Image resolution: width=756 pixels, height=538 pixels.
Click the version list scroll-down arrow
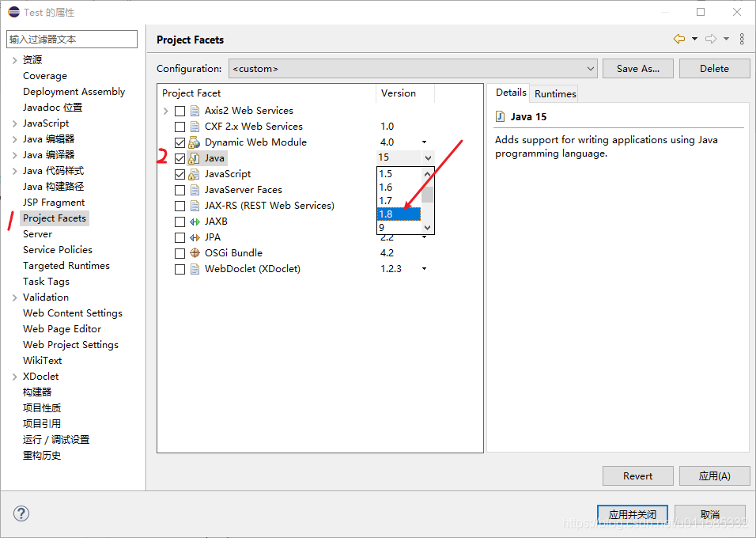[427, 227]
